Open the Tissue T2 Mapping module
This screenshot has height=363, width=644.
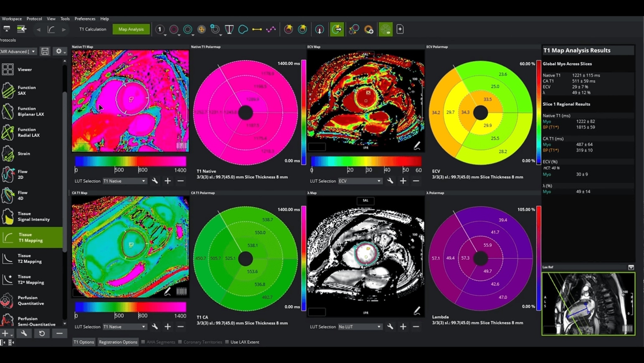tap(31, 258)
